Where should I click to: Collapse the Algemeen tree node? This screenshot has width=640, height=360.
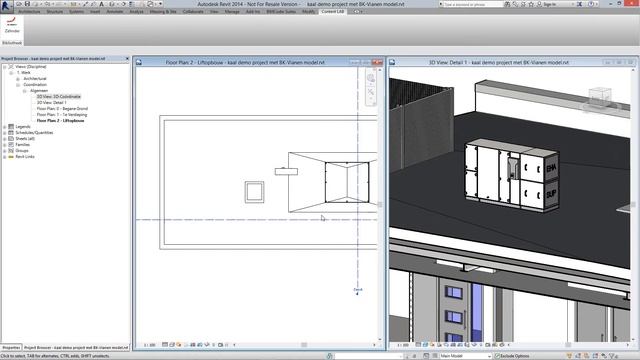24,91
